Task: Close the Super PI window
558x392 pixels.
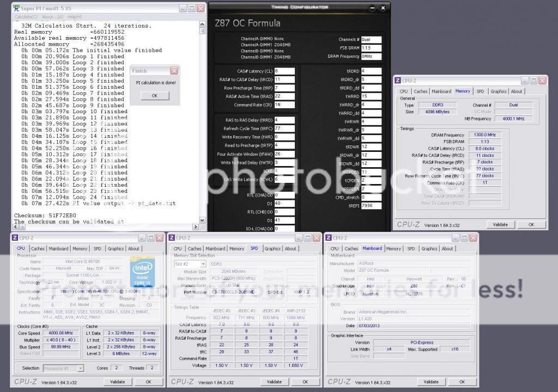Action: click(201, 8)
